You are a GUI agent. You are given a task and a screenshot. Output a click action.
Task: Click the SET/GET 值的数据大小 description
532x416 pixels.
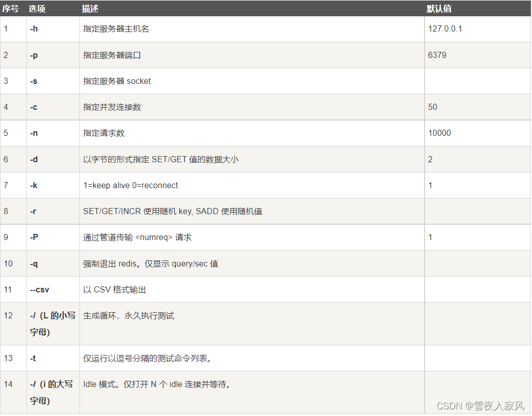tap(161, 159)
